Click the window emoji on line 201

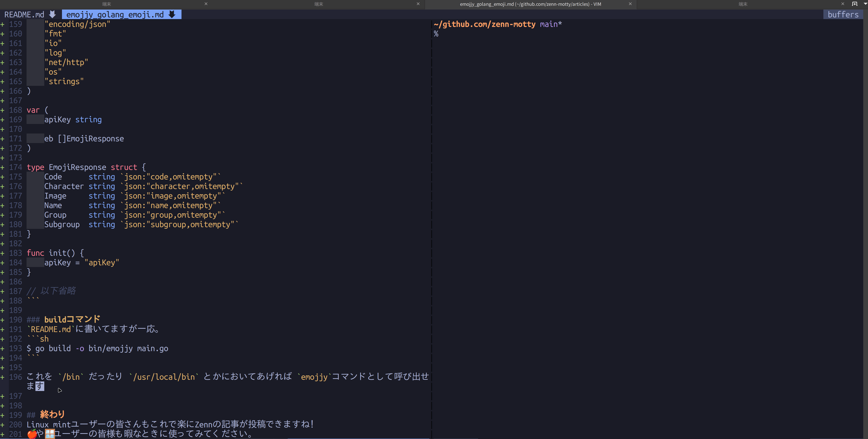50,434
